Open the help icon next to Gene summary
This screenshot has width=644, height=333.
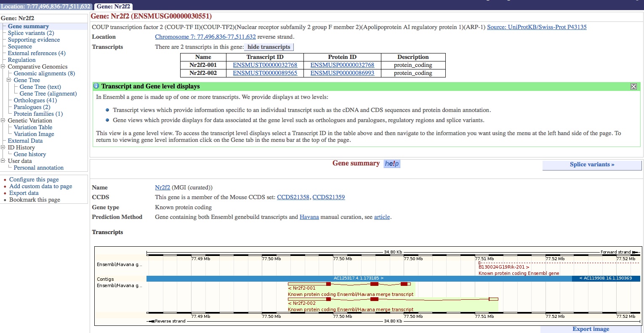pos(392,163)
